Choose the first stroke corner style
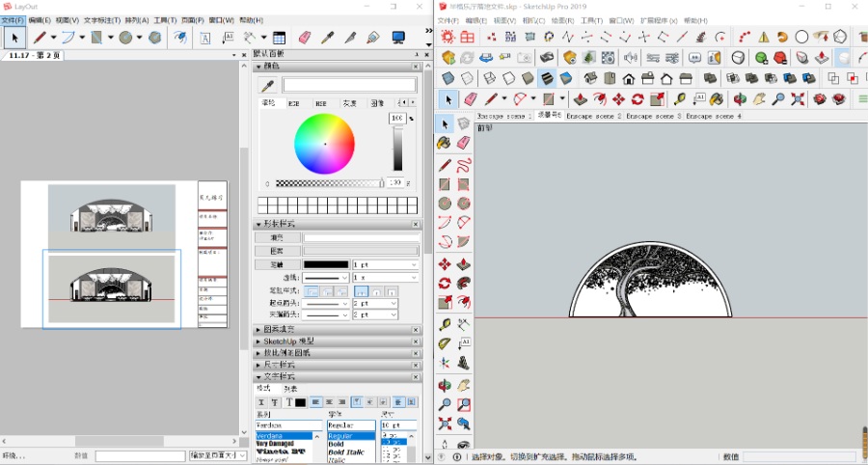868x465 pixels. (x=312, y=291)
